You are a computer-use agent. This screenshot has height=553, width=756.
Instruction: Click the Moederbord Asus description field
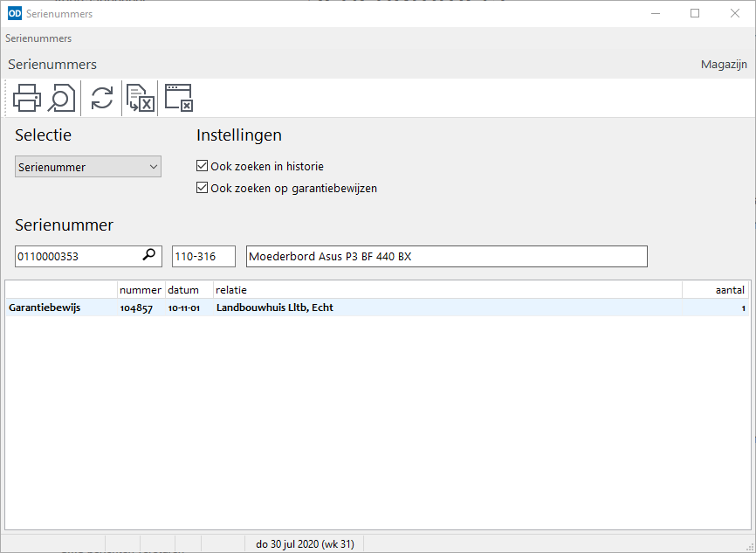point(446,256)
